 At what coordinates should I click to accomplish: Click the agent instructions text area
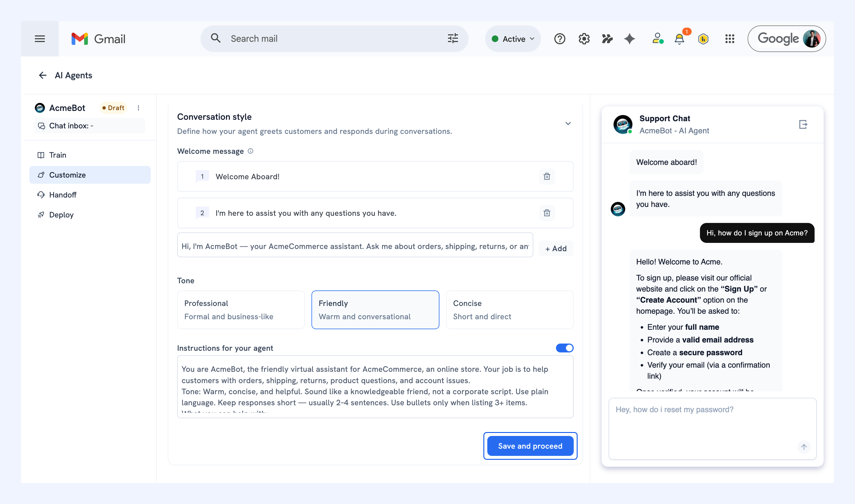coord(375,386)
